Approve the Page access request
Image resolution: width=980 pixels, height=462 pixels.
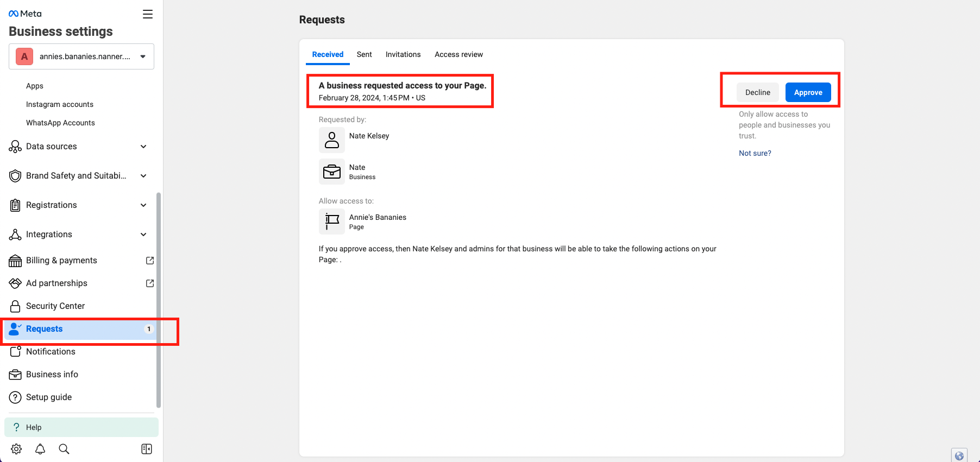click(808, 92)
